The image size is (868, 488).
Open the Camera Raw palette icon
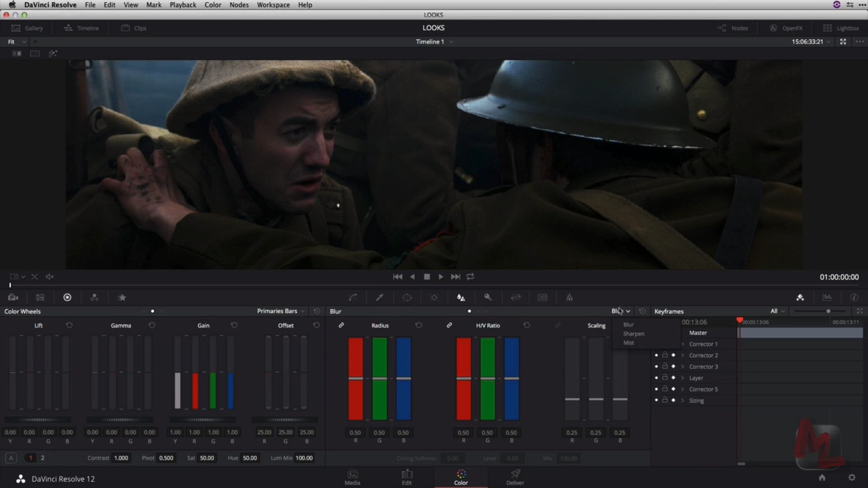13,297
